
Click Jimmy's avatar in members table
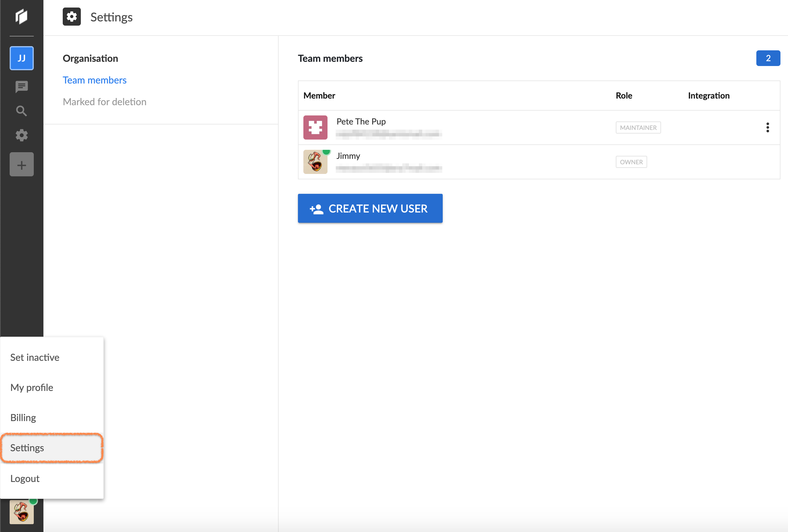(x=315, y=162)
